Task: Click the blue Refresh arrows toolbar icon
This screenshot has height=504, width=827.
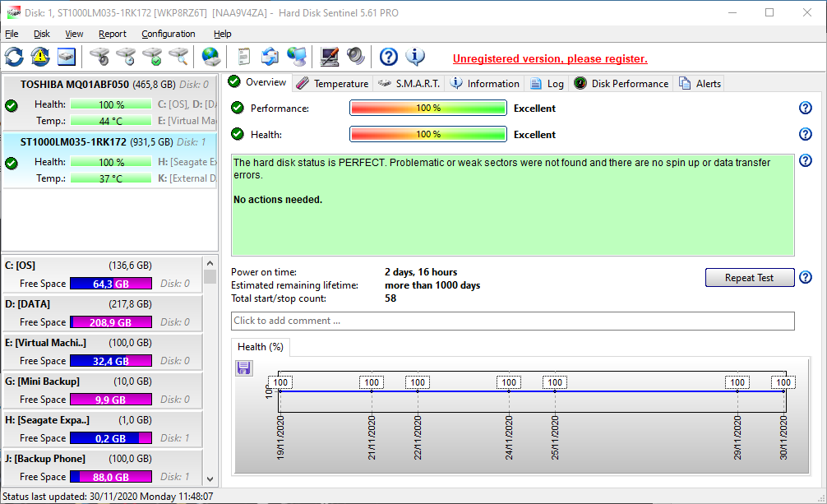Action: tap(14, 57)
